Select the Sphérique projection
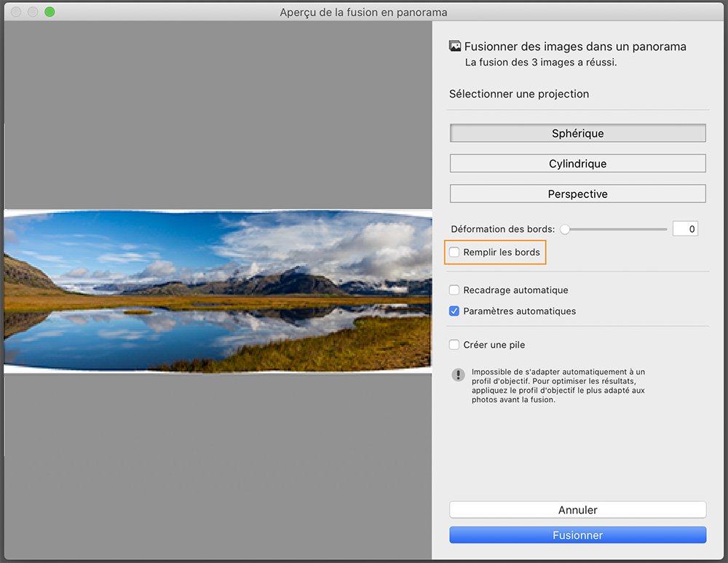 coord(577,133)
